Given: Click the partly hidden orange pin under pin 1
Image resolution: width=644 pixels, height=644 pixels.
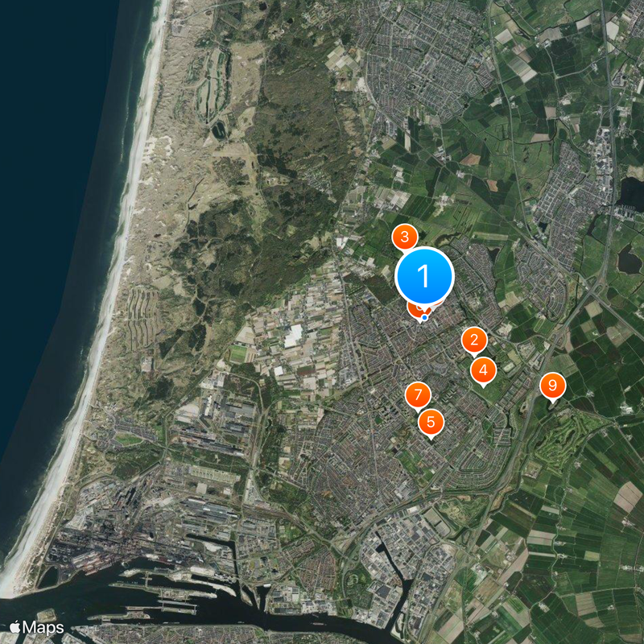Looking at the screenshot, I should tap(415, 312).
